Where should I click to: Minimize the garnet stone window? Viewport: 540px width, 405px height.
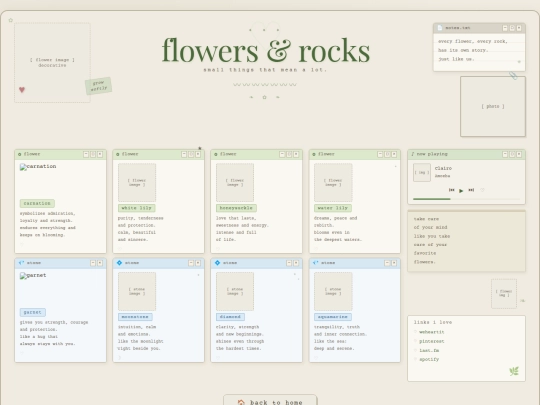click(93, 263)
